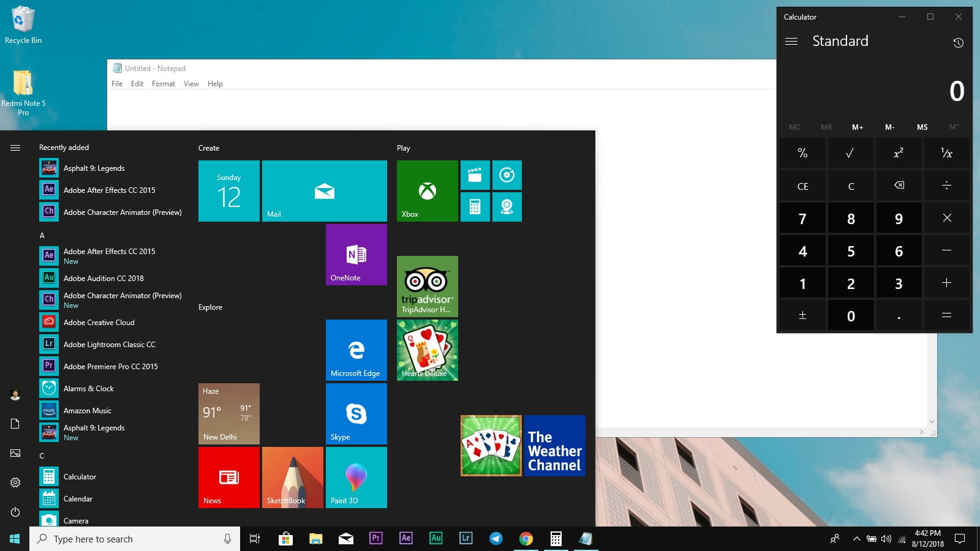
Task: Open the New Delhi weather tile
Action: [228, 414]
